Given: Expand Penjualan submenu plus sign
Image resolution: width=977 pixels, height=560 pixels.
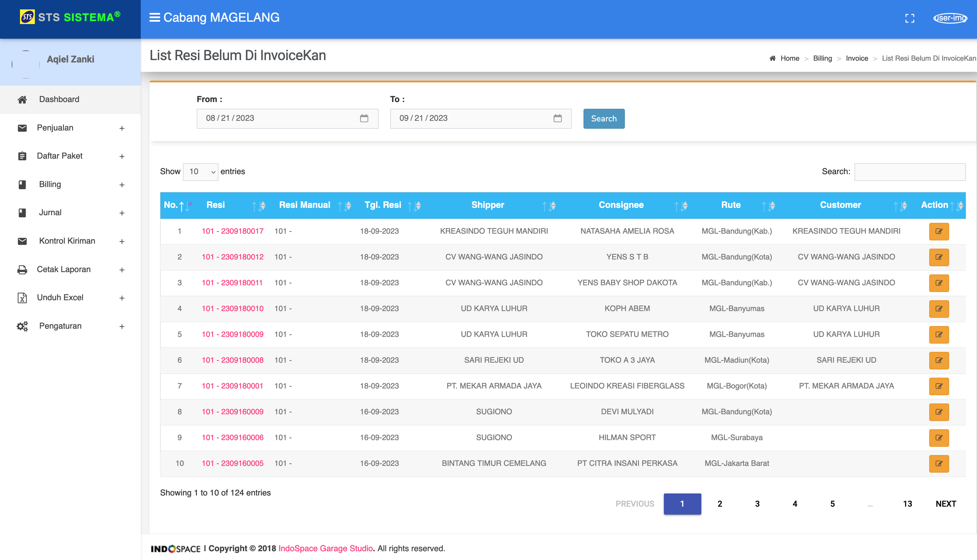Looking at the screenshot, I should 122,128.
